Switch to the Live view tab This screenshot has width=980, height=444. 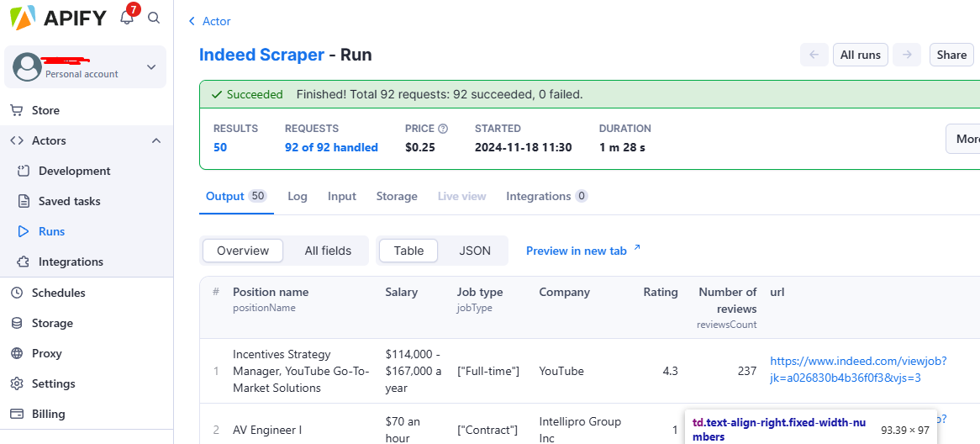pos(462,197)
